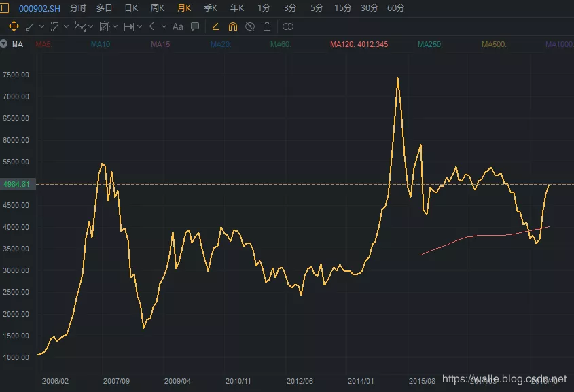This screenshot has width=574, height=392.
Task: Click the 2012/06 date axis label
Action: pos(300,381)
